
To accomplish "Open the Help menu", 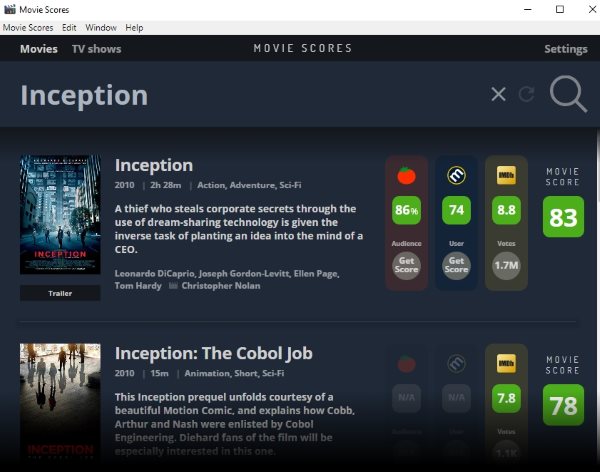I will click(134, 28).
